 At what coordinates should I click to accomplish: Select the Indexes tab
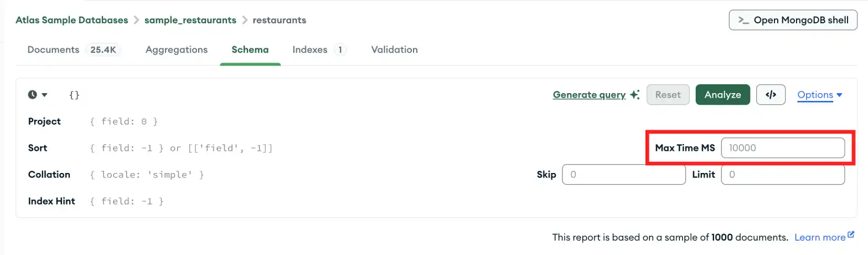click(x=310, y=50)
